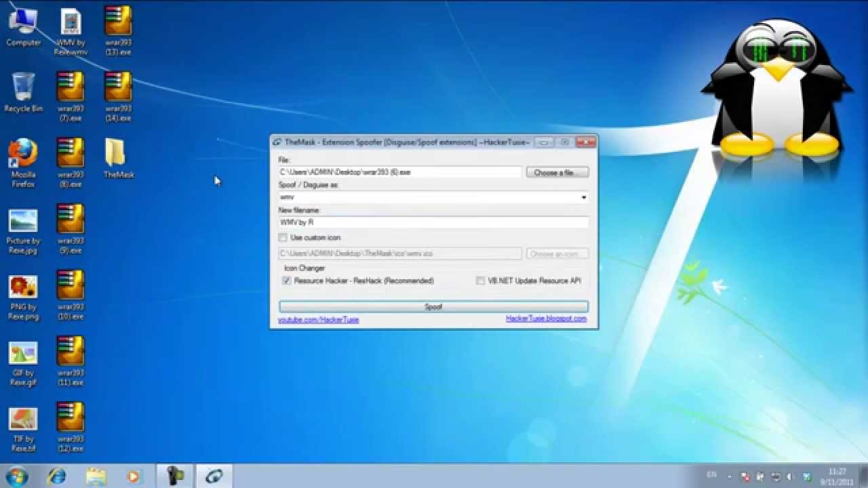Screen dimensions: 868x488
Task: Click the EN language indicator in tray
Action: pyautogui.click(x=711, y=475)
